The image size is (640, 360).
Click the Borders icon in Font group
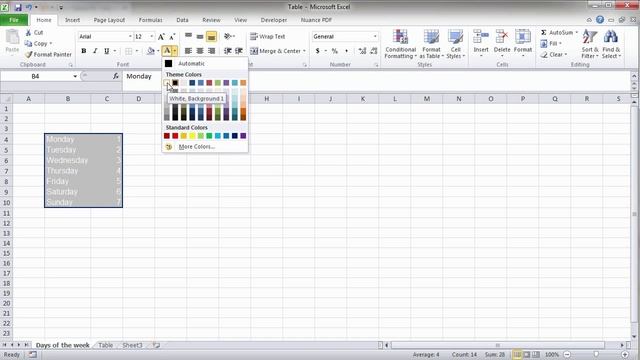click(x=129, y=51)
